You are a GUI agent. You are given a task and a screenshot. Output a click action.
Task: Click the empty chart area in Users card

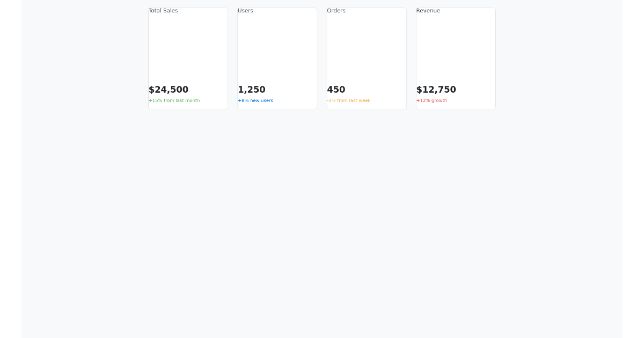point(277,48)
